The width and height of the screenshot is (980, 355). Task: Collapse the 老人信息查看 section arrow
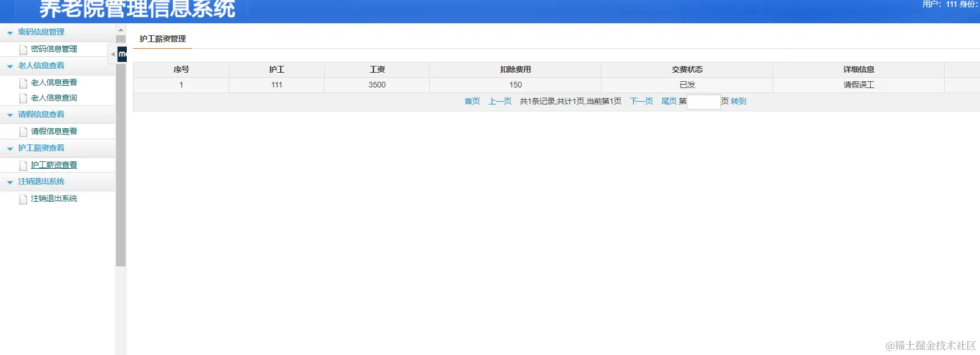pyautogui.click(x=10, y=66)
